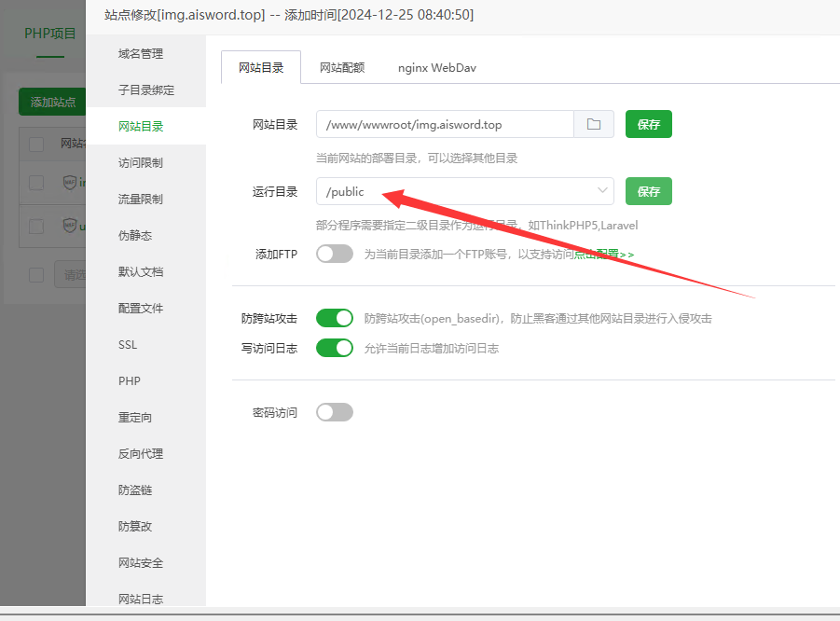Tick the select-all checkbox in table header
840x621 pixels.
[36, 144]
